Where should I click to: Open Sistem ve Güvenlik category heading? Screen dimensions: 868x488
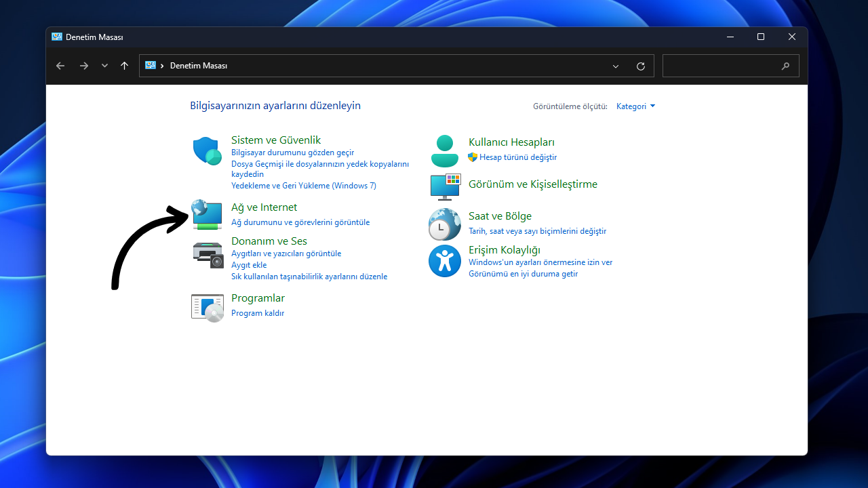(x=276, y=140)
